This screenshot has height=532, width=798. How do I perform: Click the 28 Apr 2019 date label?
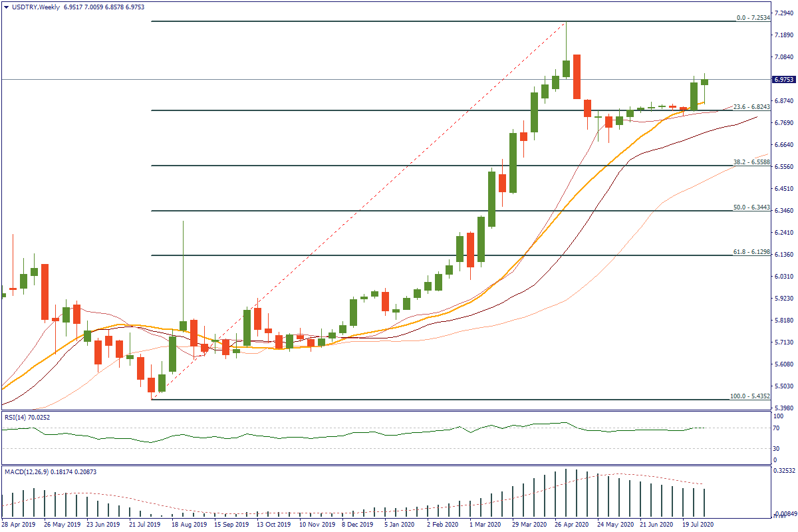(19, 524)
